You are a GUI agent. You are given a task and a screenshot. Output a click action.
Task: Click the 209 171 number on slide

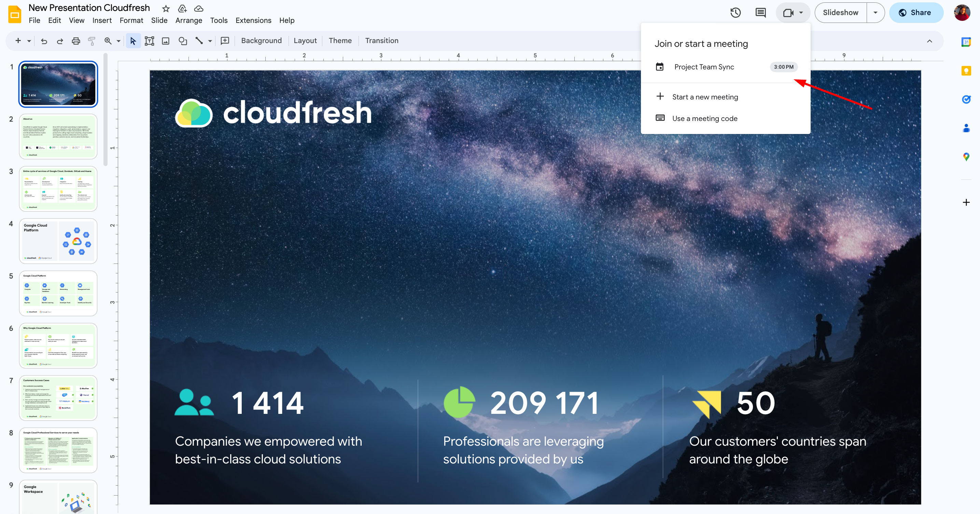coord(544,403)
